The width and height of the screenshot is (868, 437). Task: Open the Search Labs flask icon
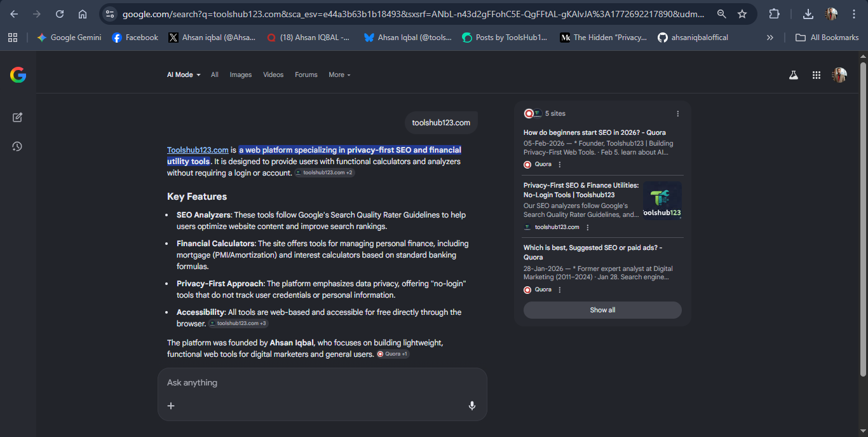(x=794, y=75)
